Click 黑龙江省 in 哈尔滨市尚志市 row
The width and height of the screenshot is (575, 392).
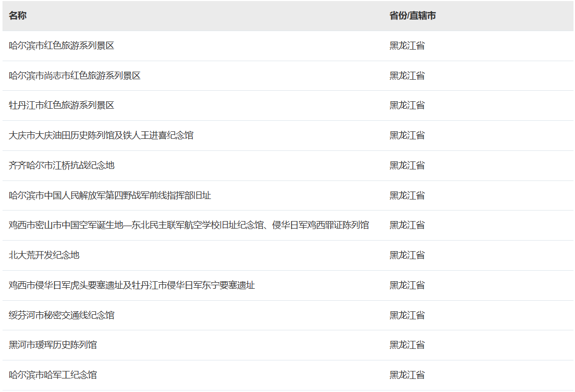pos(407,76)
